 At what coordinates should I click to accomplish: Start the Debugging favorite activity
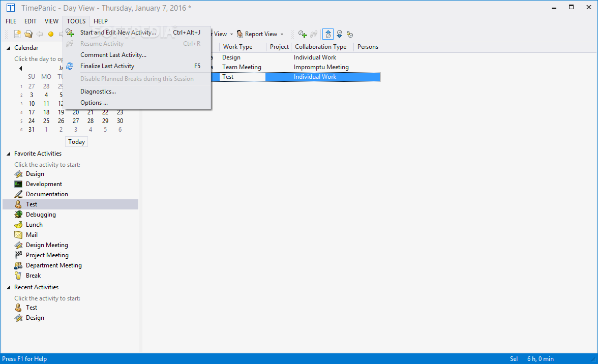point(41,215)
